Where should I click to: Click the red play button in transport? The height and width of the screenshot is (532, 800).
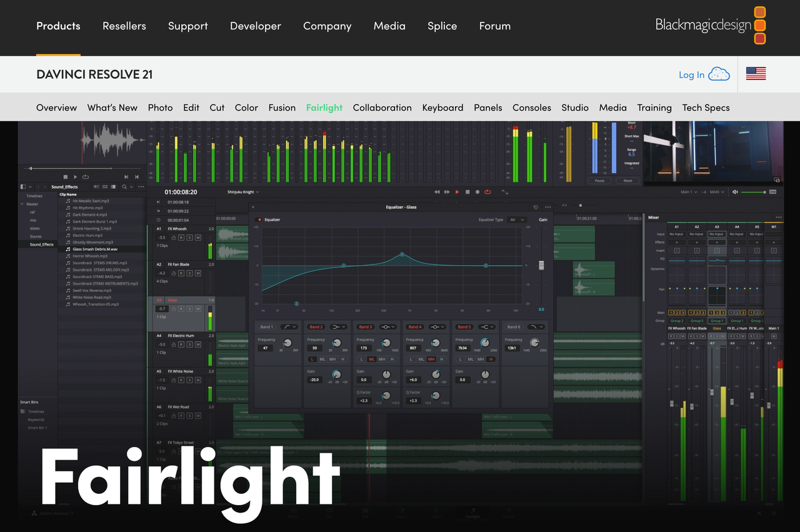click(457, 192)
